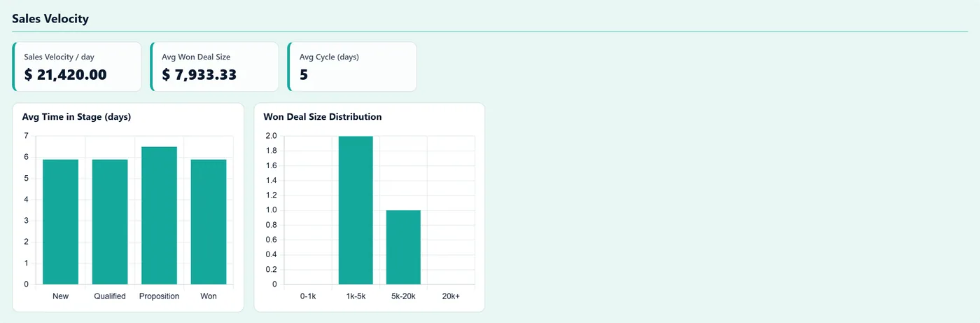980x323 pixels.
Task: Click the 5k-20k axis label
Action: 403,296
